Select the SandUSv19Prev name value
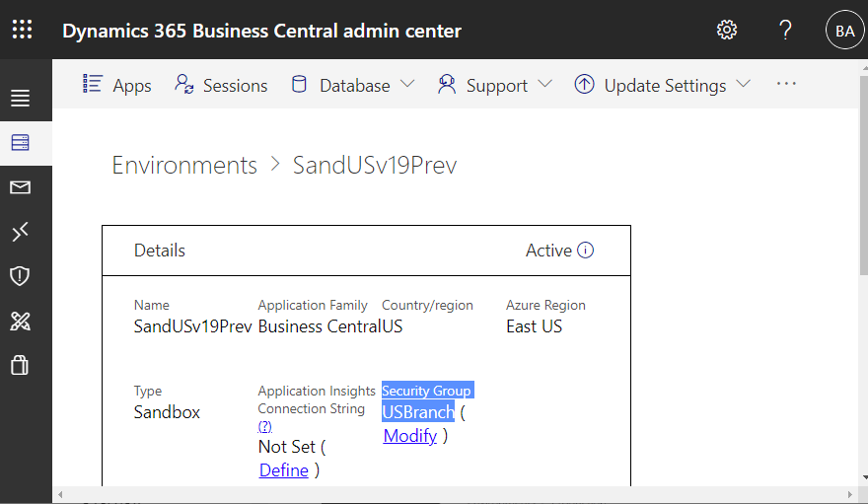The height and width of the screenshot is (504, 868). (192, 326)
